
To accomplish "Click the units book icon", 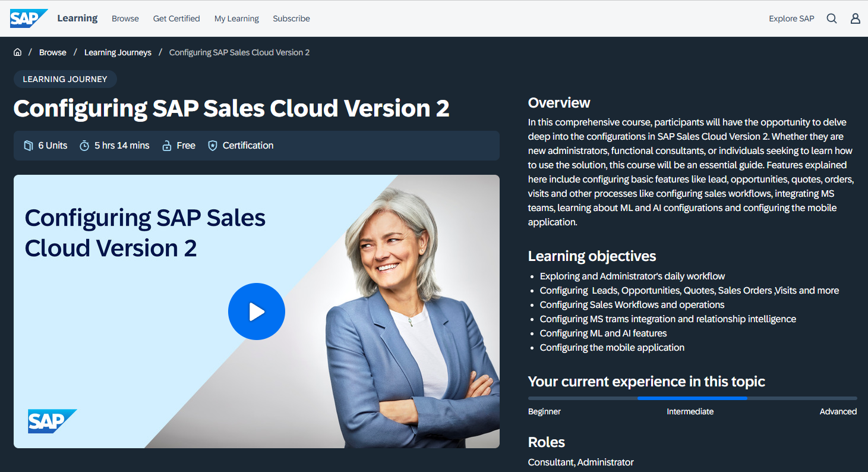I will (x=28, y=146).
